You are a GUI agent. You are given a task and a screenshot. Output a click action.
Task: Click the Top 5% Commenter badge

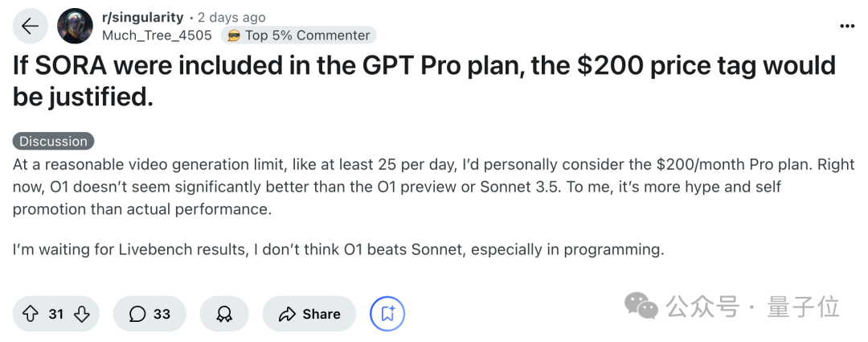pos(307,35)
